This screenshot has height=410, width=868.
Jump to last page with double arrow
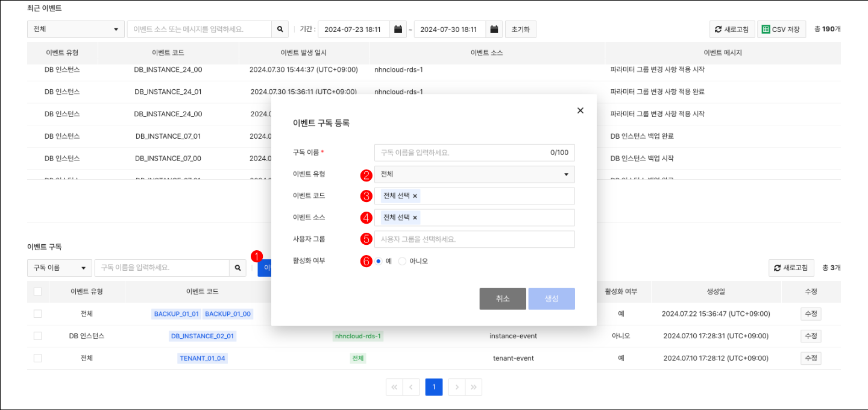click(474, 387)
